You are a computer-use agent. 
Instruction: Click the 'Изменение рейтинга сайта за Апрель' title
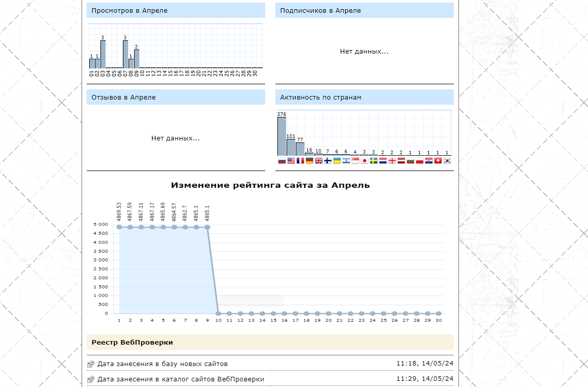pyautogui.click(x=270, y=185)
